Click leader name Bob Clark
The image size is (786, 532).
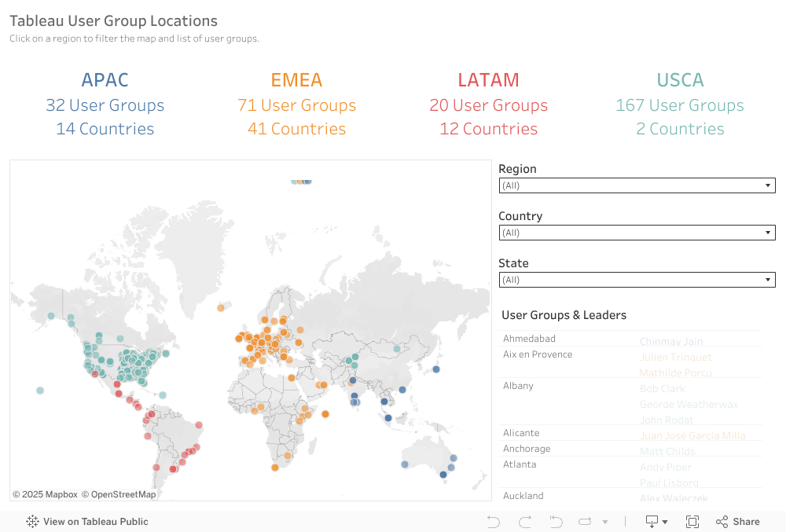(662, 389)
